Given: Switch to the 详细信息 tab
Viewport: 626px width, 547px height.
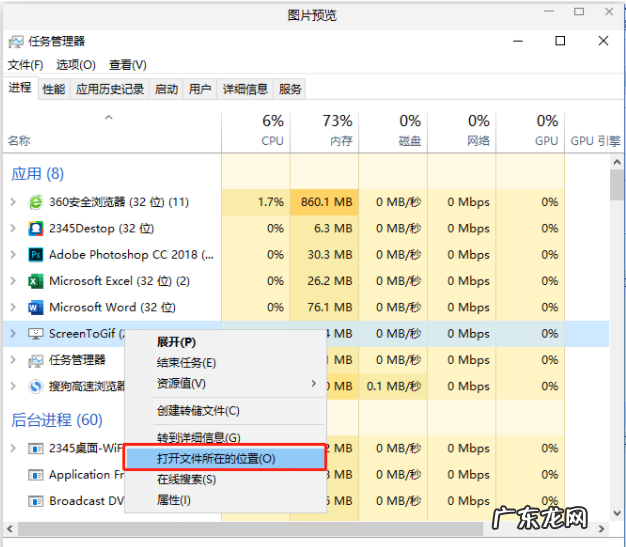Looking at the screenshot, I should tap(245, 89).
